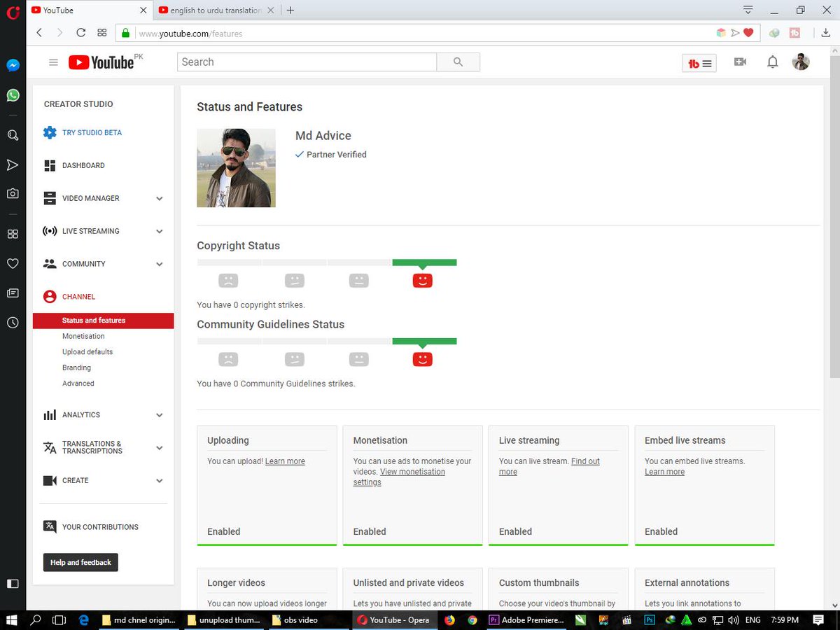The image size is (840, 630).
Task: Click upload video camera icon
Action: click(x=740, y=62)
